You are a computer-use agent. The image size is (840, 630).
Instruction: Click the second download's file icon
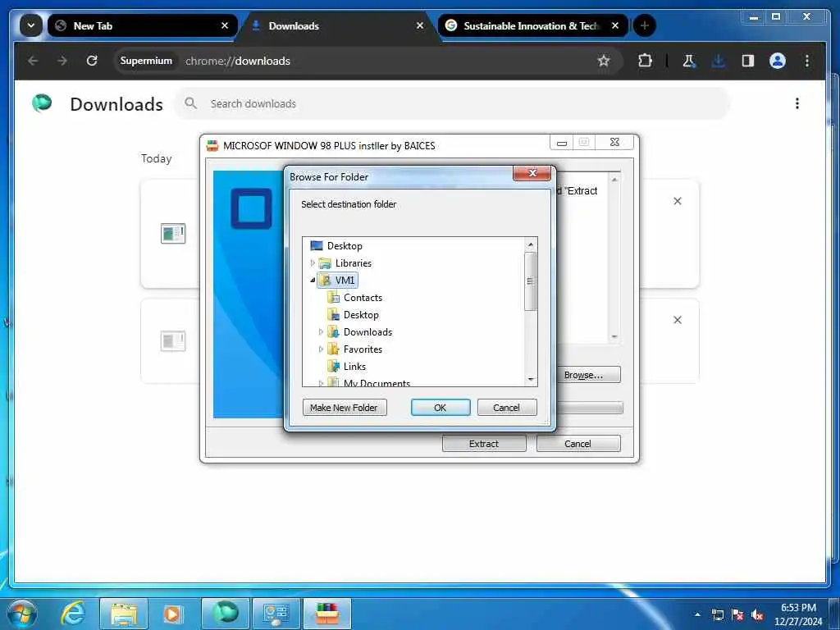[173, 341]
